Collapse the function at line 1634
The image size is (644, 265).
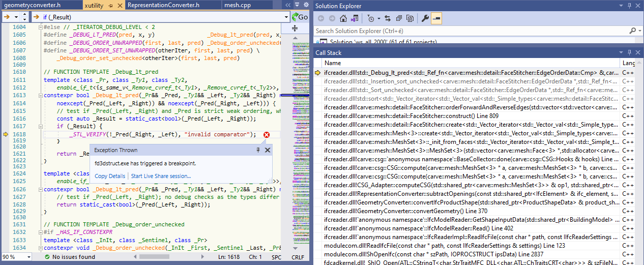click(40, 248)
